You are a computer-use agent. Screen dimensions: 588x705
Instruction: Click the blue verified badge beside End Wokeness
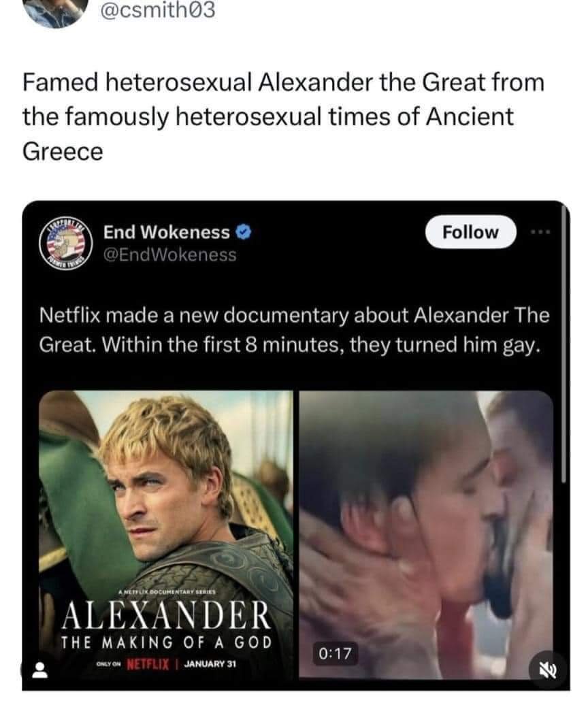coord(244,232)
